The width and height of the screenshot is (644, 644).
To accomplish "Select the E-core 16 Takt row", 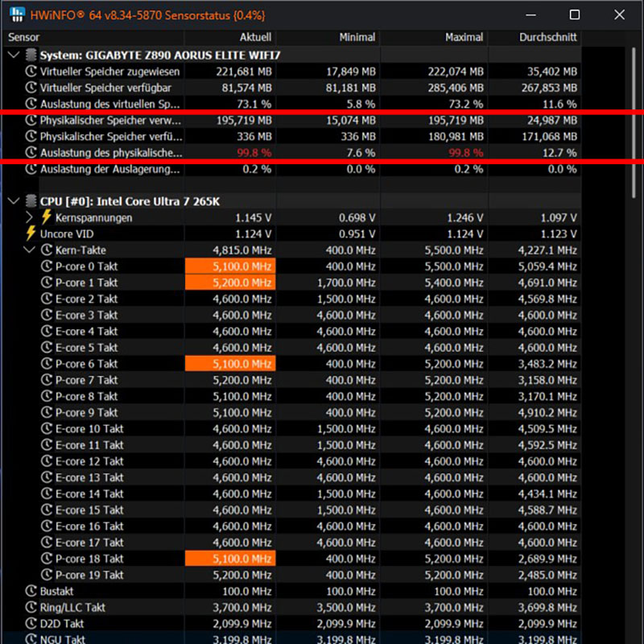I will pyautogui.click(x=291, y=526).
